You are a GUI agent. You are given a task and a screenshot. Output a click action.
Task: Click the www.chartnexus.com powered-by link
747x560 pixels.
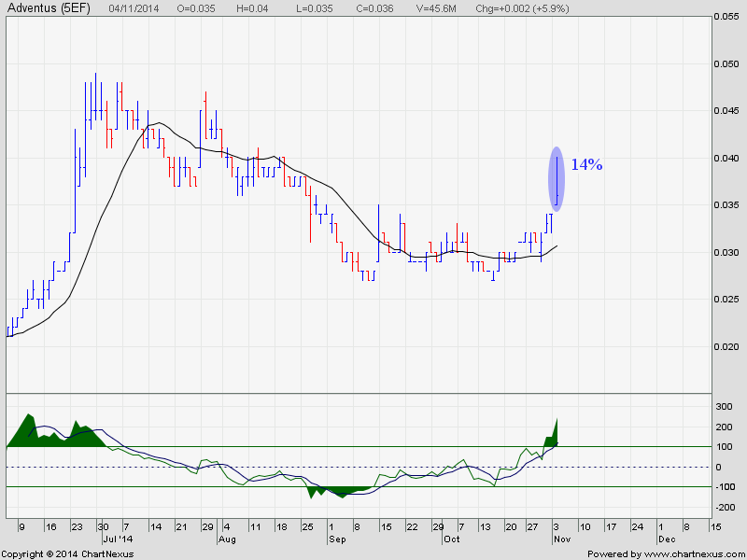tap(688, 553)
